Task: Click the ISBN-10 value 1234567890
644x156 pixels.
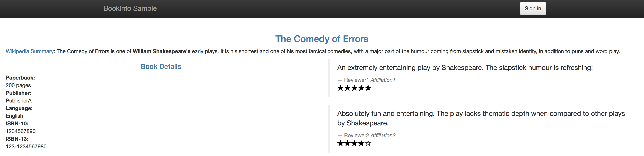Action: pyautogui.click(x=21, y=131)
